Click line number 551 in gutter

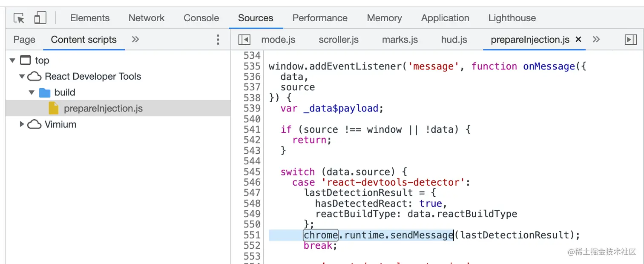pos(252,235)
